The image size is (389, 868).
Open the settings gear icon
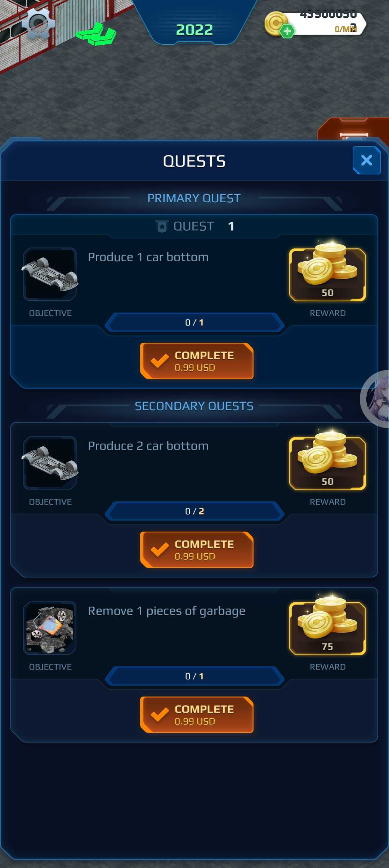point(38,23)
